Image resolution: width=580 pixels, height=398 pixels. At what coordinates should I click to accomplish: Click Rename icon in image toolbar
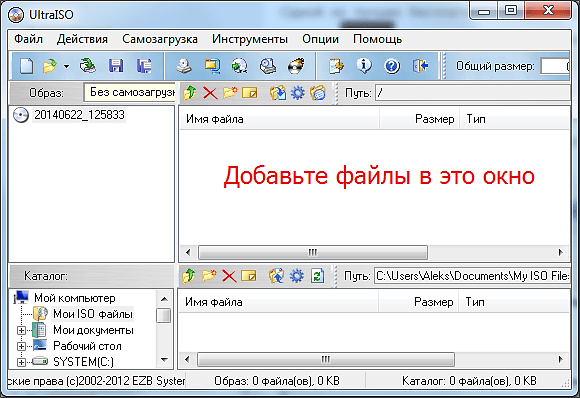[x=250, y=93]
